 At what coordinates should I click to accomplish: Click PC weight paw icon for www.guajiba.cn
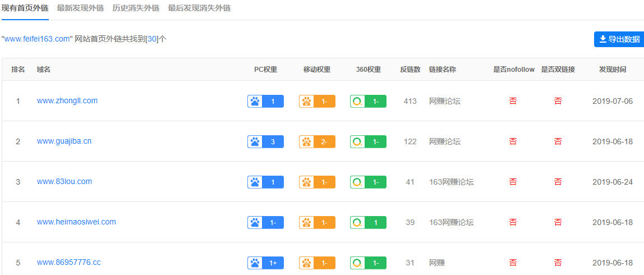pos(255,142)
